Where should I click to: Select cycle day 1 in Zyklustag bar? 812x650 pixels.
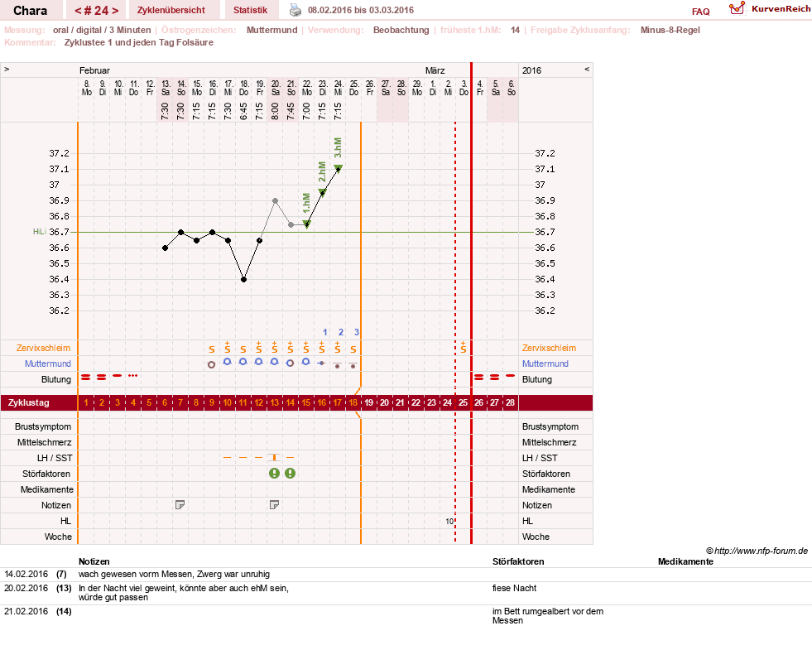(x=86, y=402)
